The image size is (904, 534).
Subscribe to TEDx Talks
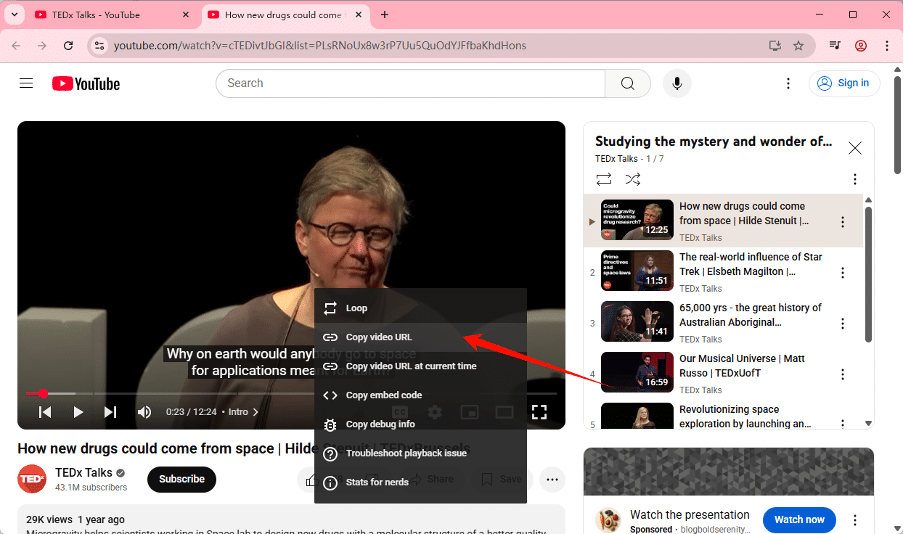(x=182, y=479)
